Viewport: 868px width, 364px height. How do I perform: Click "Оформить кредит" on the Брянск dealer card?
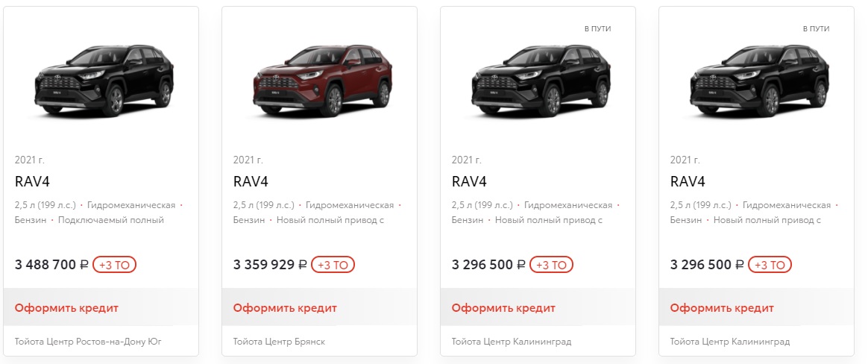(x=285, y=307)
